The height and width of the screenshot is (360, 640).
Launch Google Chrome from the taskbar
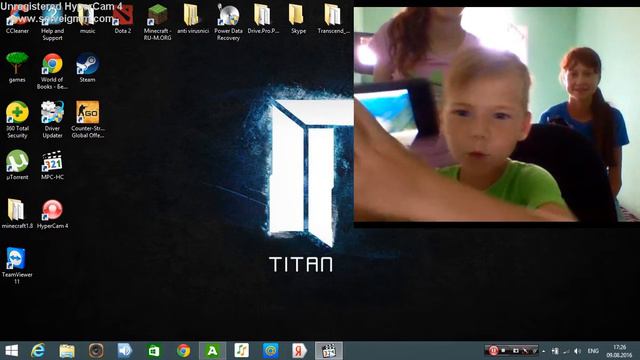[x=183, y=351]
